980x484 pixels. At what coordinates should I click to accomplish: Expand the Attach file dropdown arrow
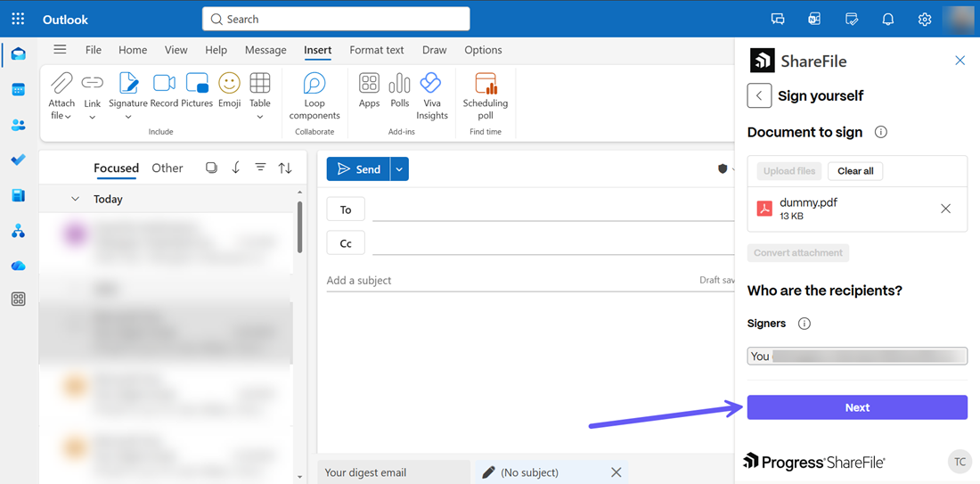(68, 116)
